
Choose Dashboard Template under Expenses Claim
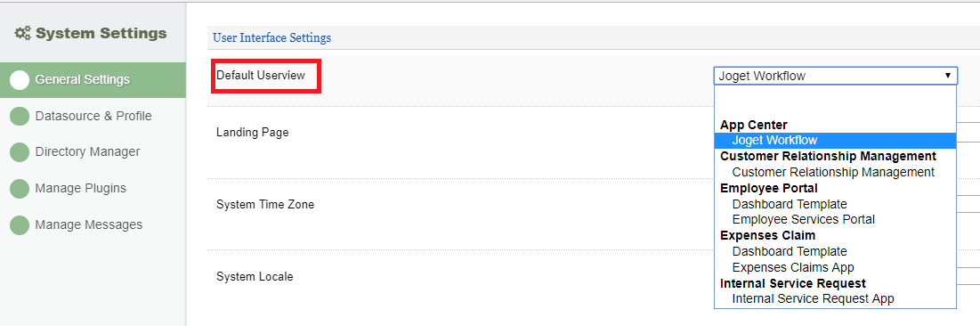coord(835,251)
